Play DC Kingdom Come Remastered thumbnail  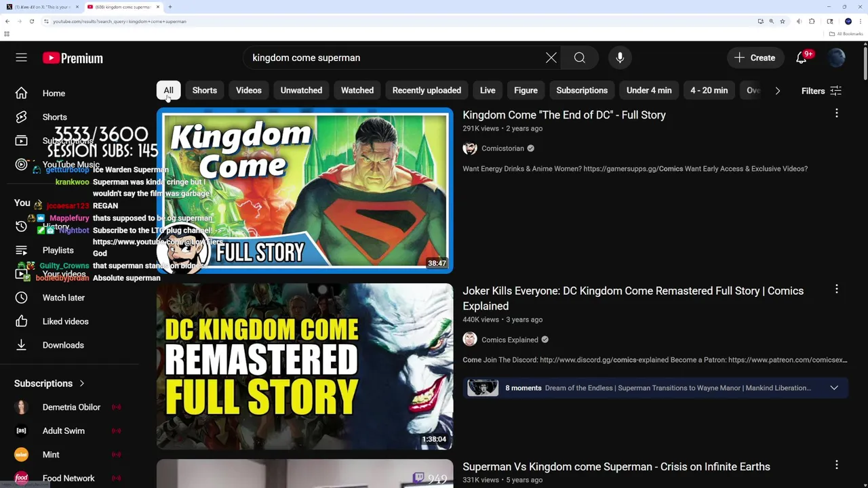click(x=304, y=366)
